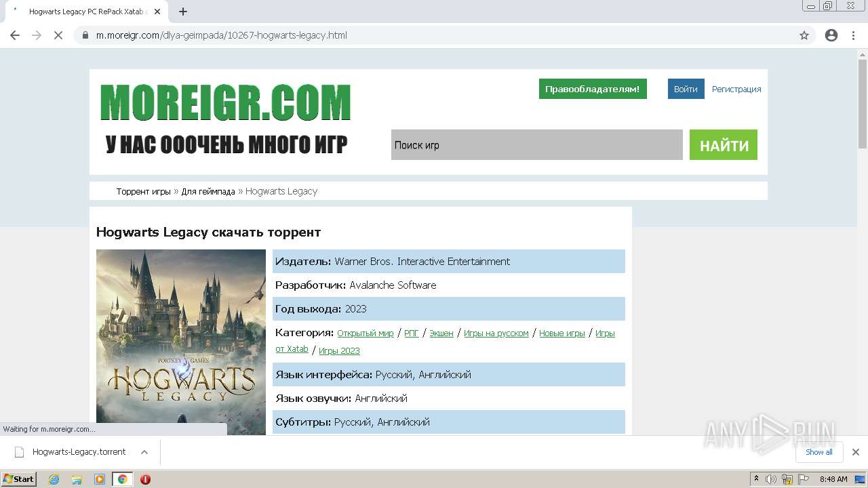Go back with browser back arrow
The width and height of the screenshot is (868, 488).
pyautogui.click(x=15, y=35)
